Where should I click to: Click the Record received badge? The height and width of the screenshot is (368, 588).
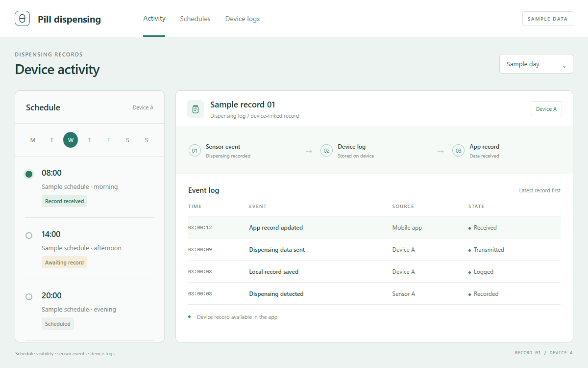tap(64, 201)
